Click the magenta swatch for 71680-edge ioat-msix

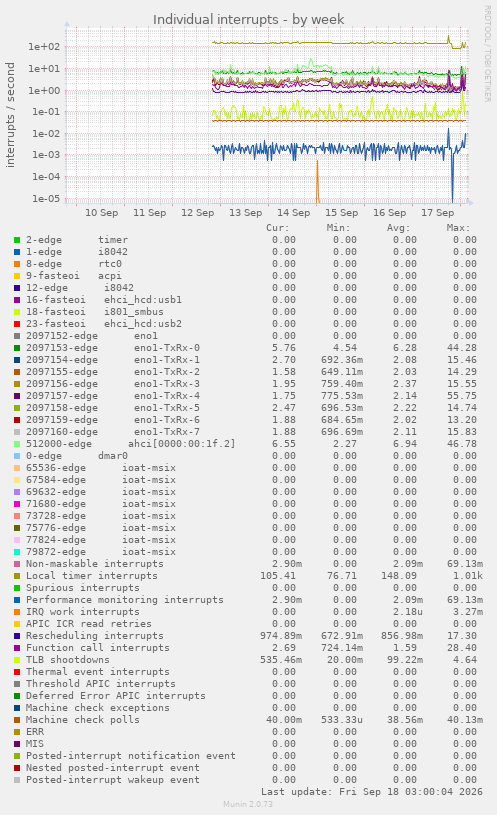(x=17, y=504)
